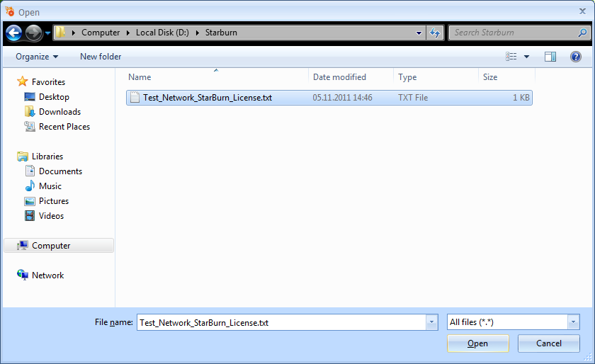The width and height of the screenshot is (595, 364).
Task: Click the Videos filmstrip icon
Action: click(x=30, y=215)
